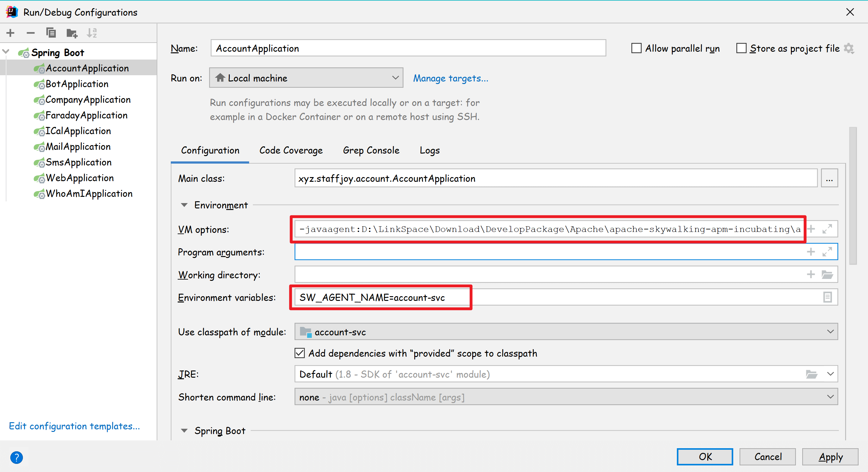868x472 pixels.
Task: Open the Working directory folder browse icon
Action: (x=827, y=275)
